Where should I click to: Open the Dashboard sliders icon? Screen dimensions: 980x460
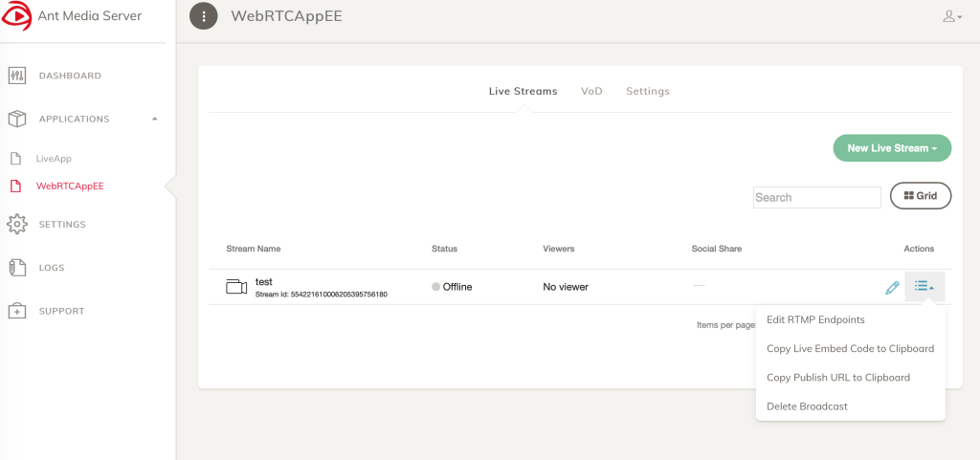[17, 76]
